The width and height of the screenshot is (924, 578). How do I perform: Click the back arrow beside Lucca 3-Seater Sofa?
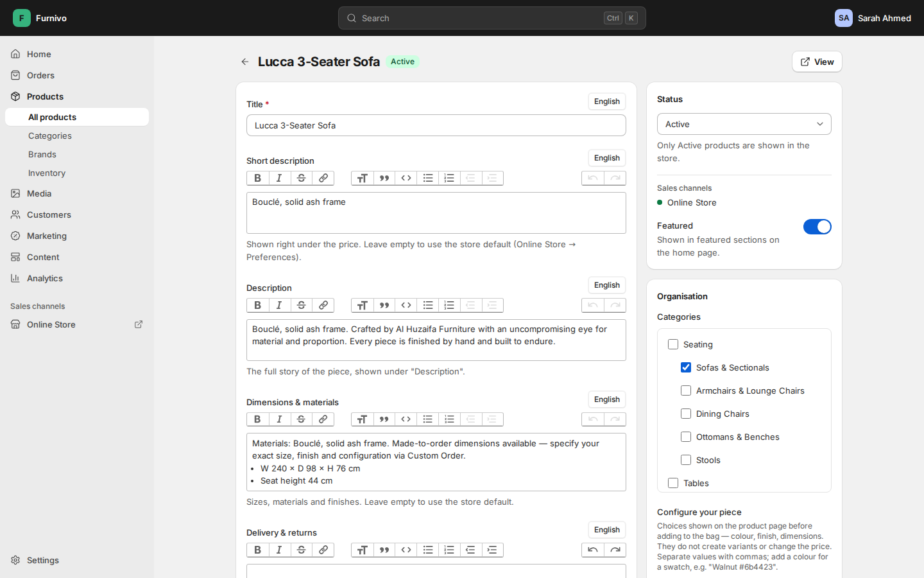pos(245,62)
